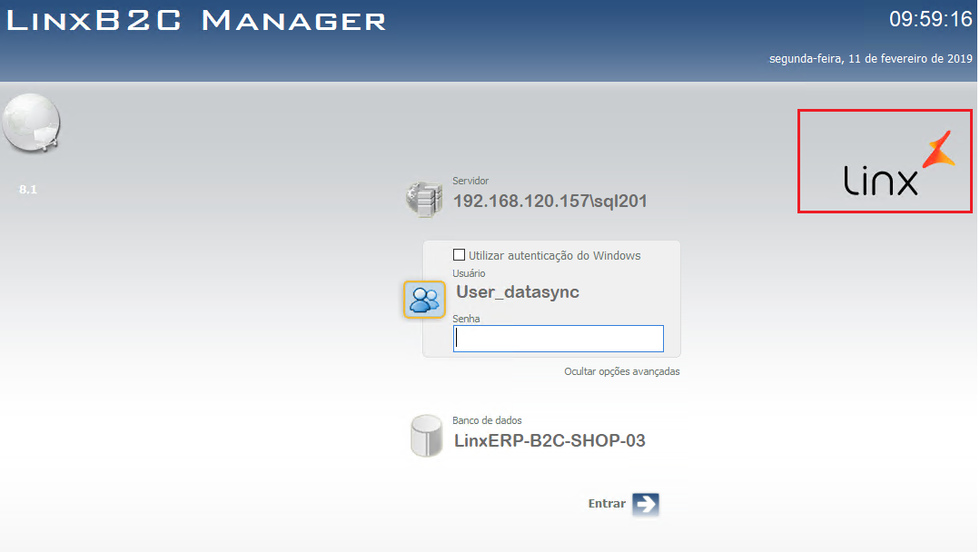Click the LinxERP-B2C-SHOP-03 database name
Screen dimensions: 980x552
click(x=549, y=441)
